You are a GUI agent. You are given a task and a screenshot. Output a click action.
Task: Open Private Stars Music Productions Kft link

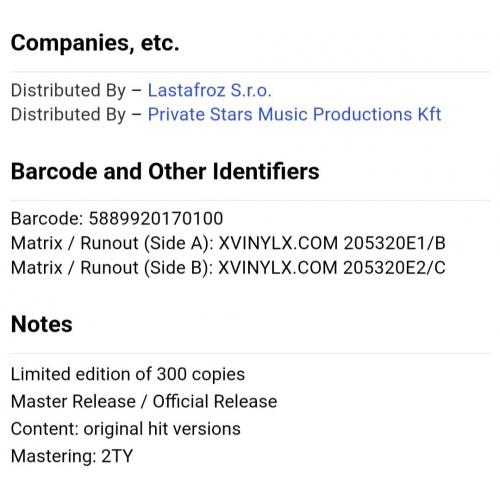(294, 114)
